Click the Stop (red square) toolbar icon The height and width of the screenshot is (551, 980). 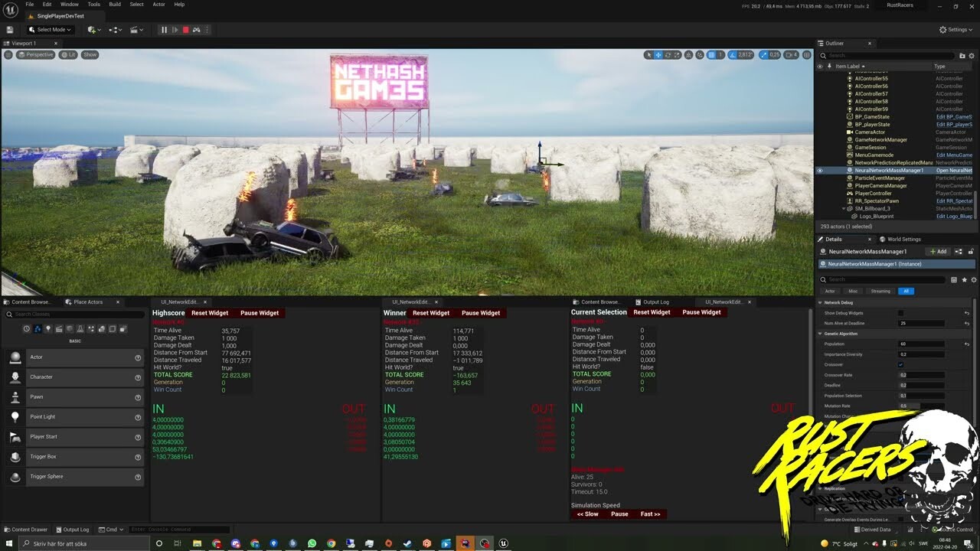coord(186,29)
